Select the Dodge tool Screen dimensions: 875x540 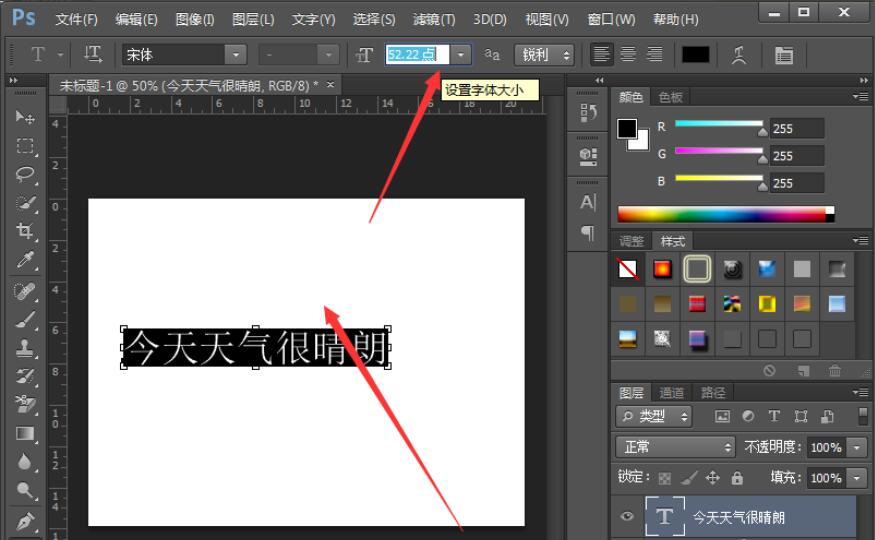pos(25,490)
